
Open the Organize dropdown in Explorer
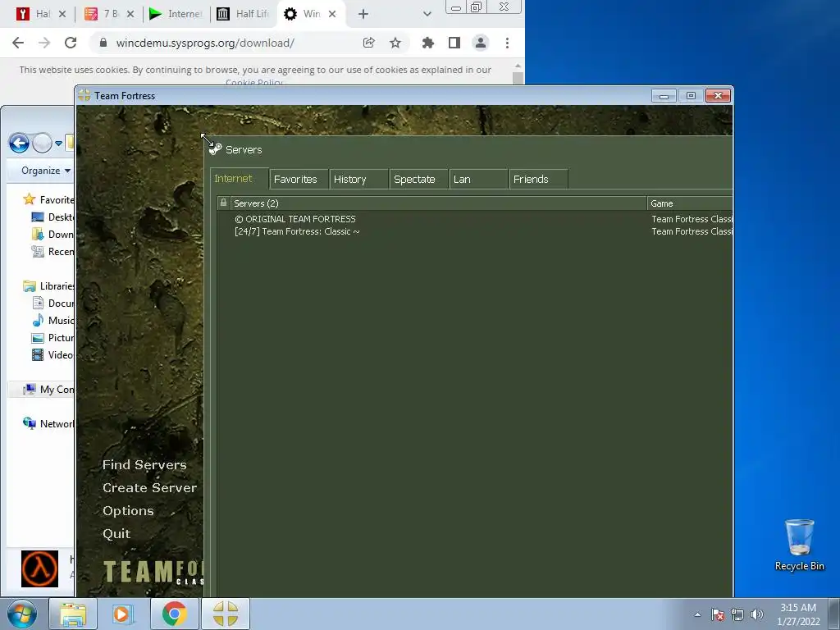pos(46,171)
